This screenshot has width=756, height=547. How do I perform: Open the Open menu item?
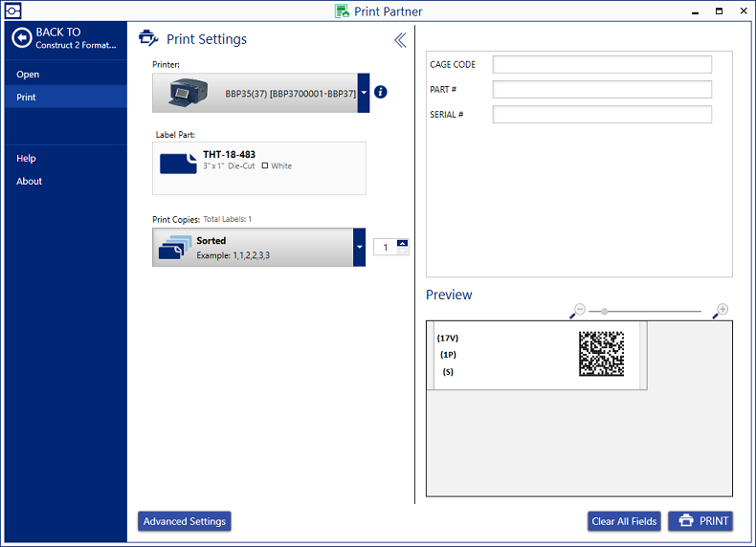(28, 75)
